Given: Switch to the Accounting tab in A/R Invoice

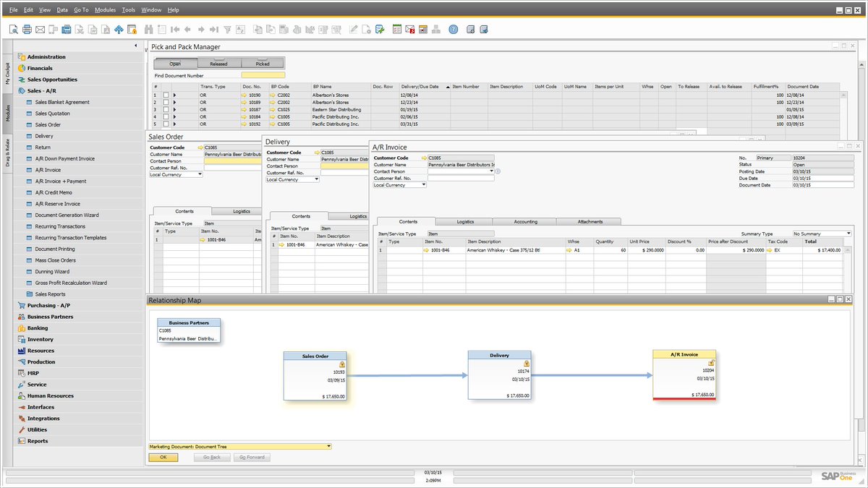Looking at the screenshot, I should point(526,221).
